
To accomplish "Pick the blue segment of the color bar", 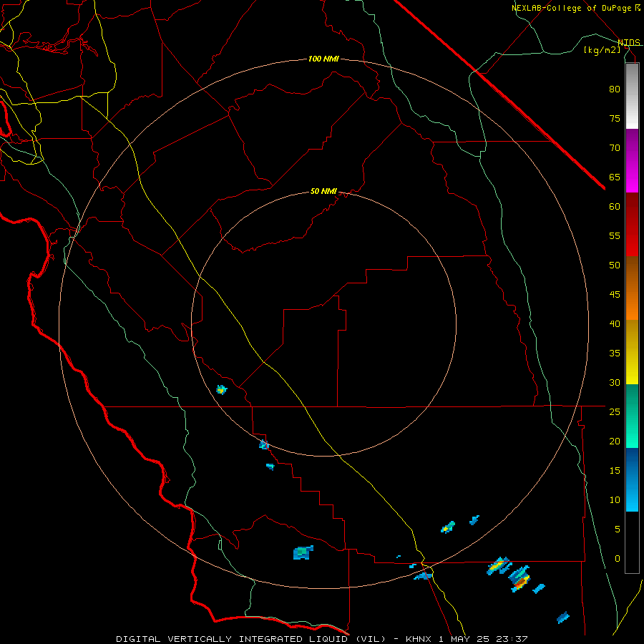I will (x=632, y=479).
